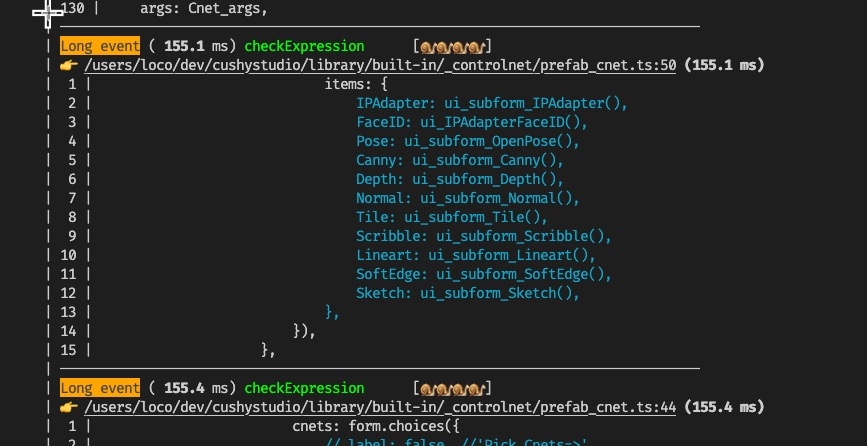Open the prefab_cnet.ts:44 file path link
This screenshot has width=867, height=446.
tap(381, 407)
